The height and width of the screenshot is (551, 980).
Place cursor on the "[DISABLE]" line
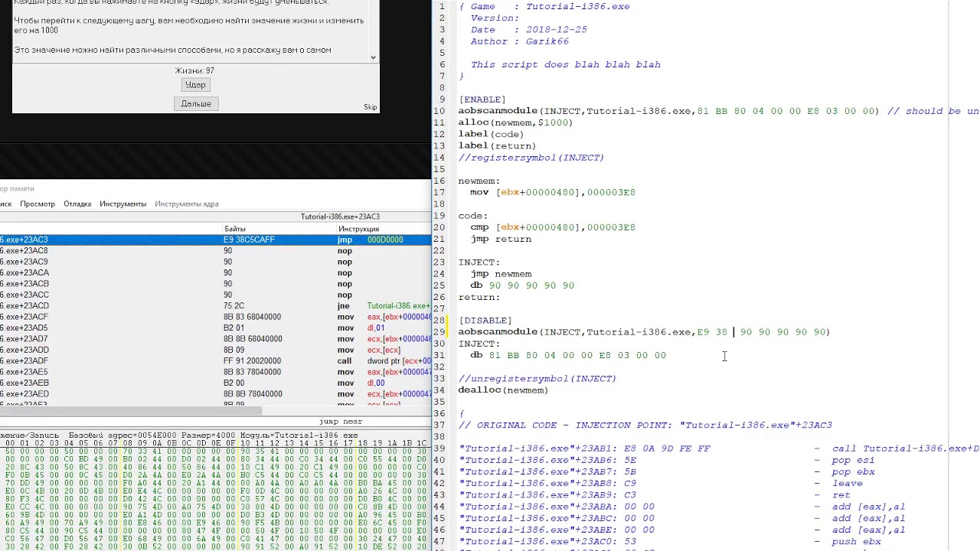(x=485, y=321)
